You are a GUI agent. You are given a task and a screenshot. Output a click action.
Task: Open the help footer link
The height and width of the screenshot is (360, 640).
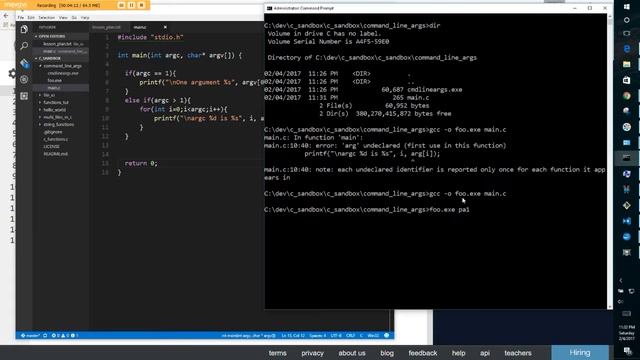458,353
